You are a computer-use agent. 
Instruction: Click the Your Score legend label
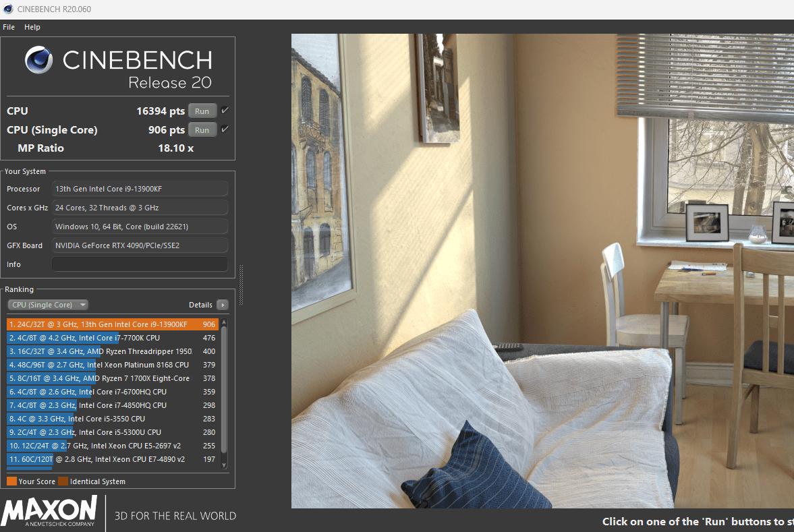(37, 481)
